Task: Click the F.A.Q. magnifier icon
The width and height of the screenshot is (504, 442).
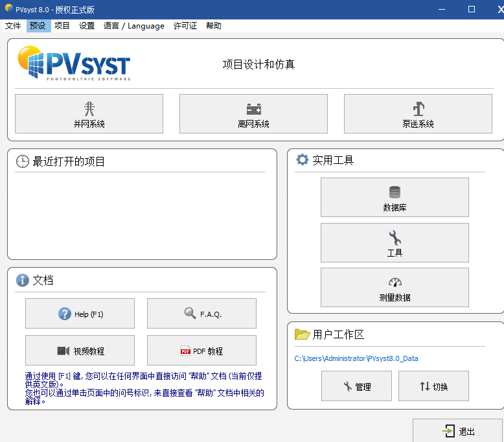Action: click(190, 313)
